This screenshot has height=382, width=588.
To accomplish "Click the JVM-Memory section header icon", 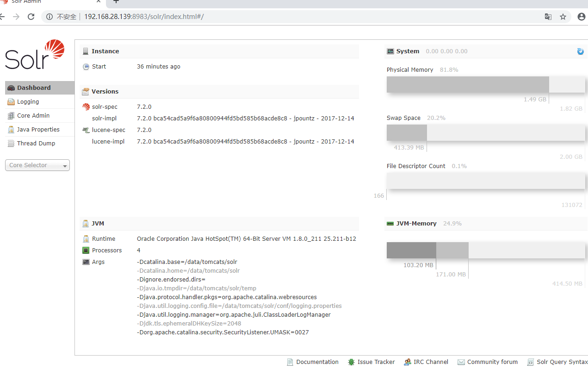I will [389, 223].
